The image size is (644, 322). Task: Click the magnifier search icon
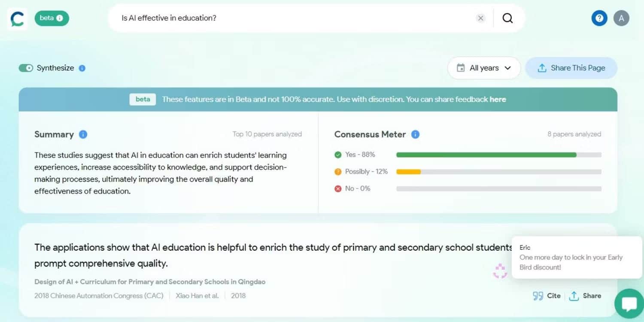pos(507,18)
